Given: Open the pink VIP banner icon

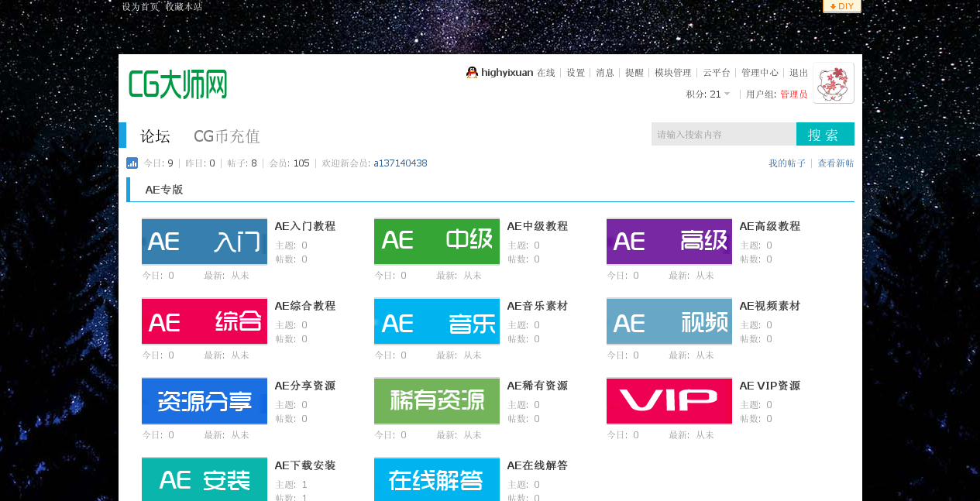Looking at the screenshot, I should pyautogui.click(x=669, y=401).
